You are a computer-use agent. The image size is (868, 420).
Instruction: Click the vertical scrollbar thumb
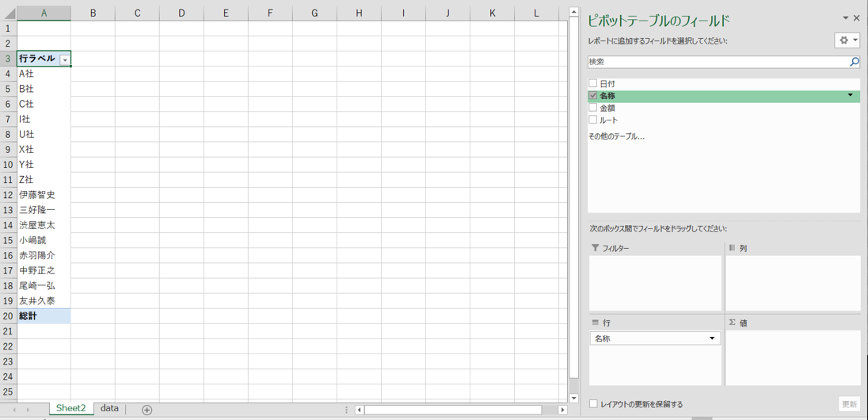[573, 197]
